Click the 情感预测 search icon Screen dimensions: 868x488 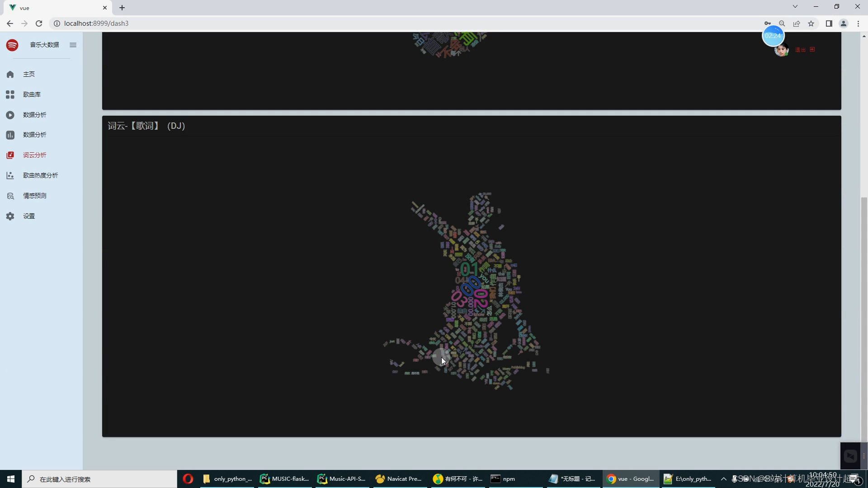pos(10,196)
